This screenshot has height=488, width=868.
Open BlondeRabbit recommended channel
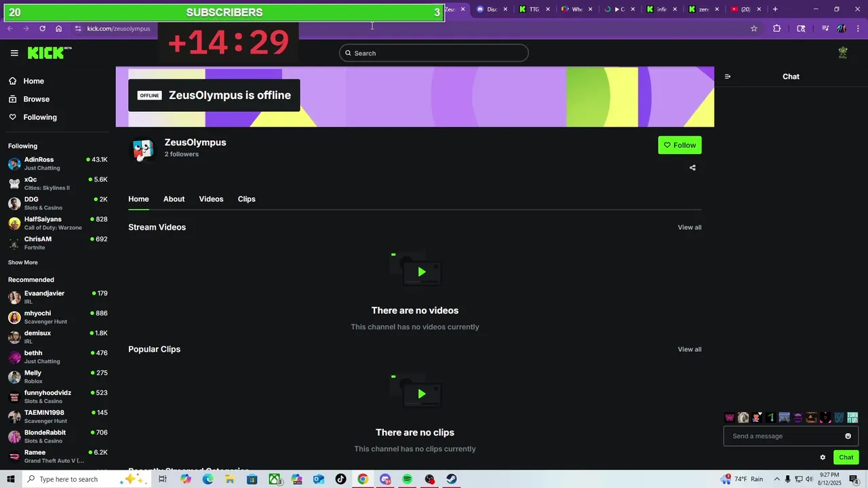point(58,436)
